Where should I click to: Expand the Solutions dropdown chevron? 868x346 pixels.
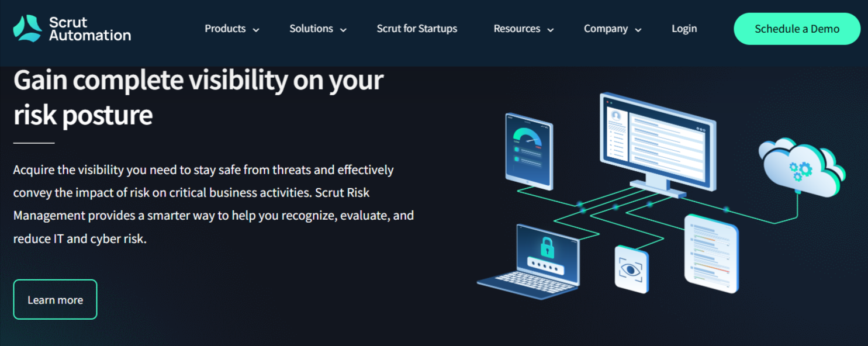coord(343,30)
